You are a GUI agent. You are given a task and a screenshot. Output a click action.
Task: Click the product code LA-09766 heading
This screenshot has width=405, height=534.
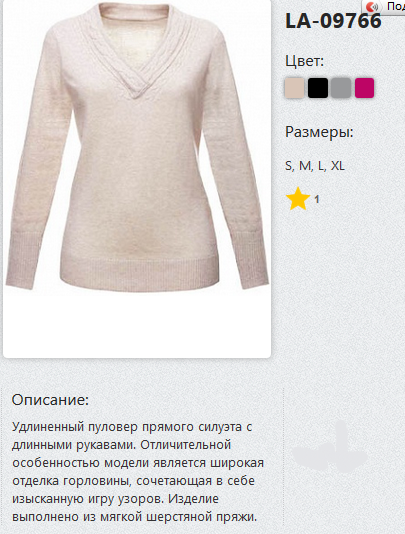(x=333, y=21)
